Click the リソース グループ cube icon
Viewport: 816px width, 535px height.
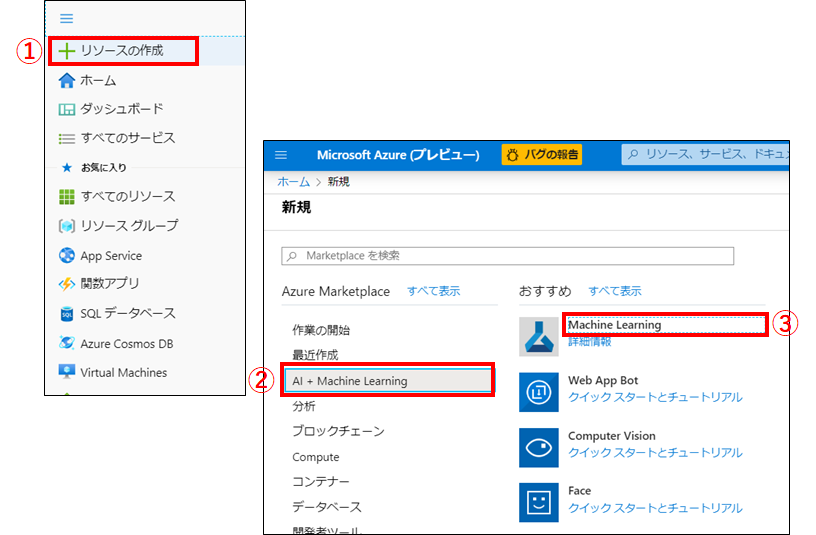[67, 226]
